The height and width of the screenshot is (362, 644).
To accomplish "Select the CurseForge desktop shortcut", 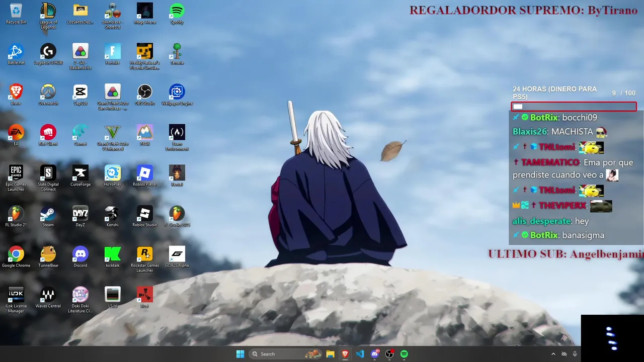I will point(80,176).
